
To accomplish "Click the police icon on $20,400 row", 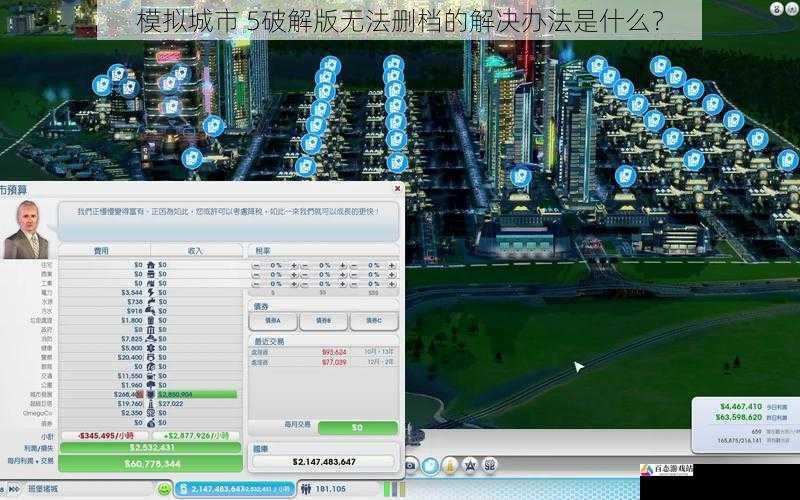I will pos(151,357).
